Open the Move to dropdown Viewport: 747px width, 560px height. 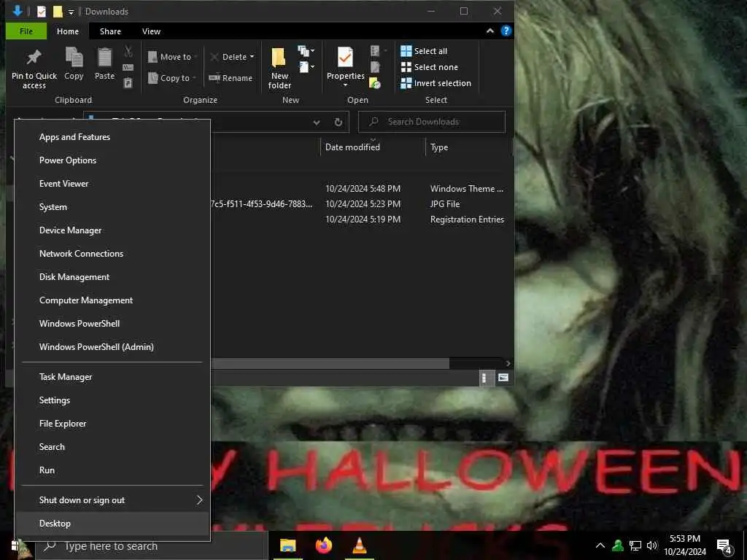172,57
